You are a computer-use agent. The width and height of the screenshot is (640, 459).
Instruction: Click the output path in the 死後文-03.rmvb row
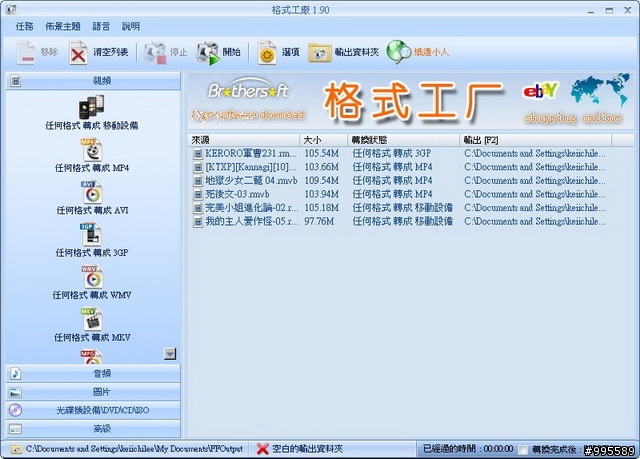(535, 194)
